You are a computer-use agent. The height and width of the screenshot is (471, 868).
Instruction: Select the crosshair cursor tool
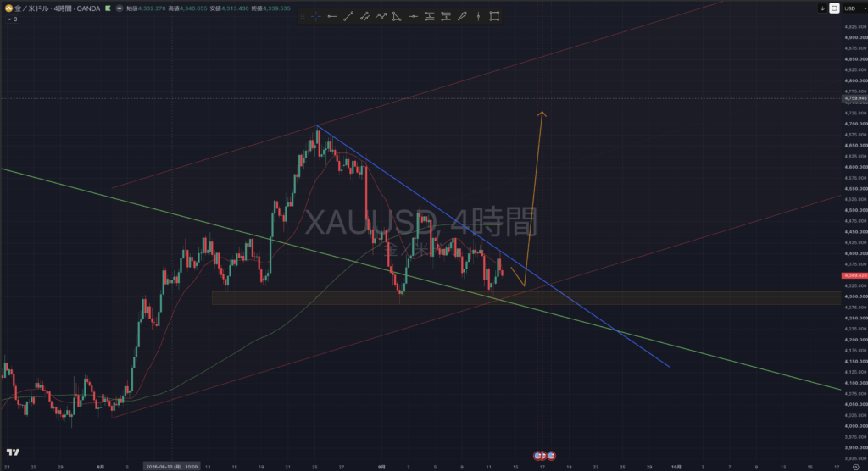(315, 17)
